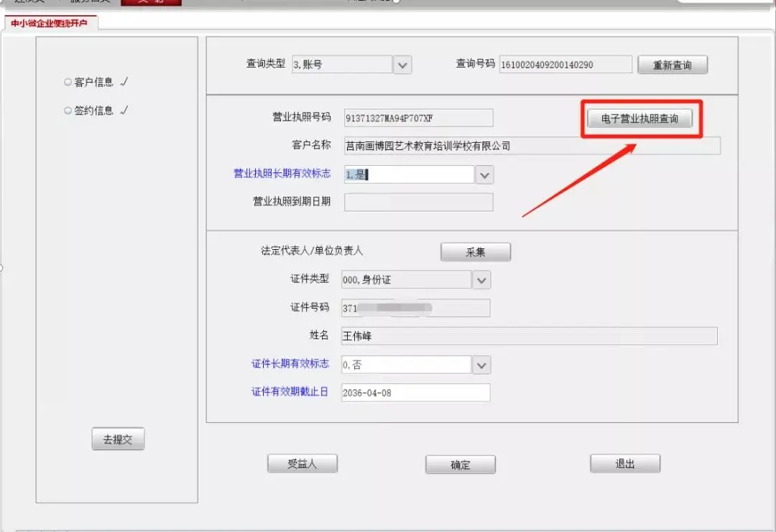Confirm with the 确定 button
The image size is (776, 532).
460,465
